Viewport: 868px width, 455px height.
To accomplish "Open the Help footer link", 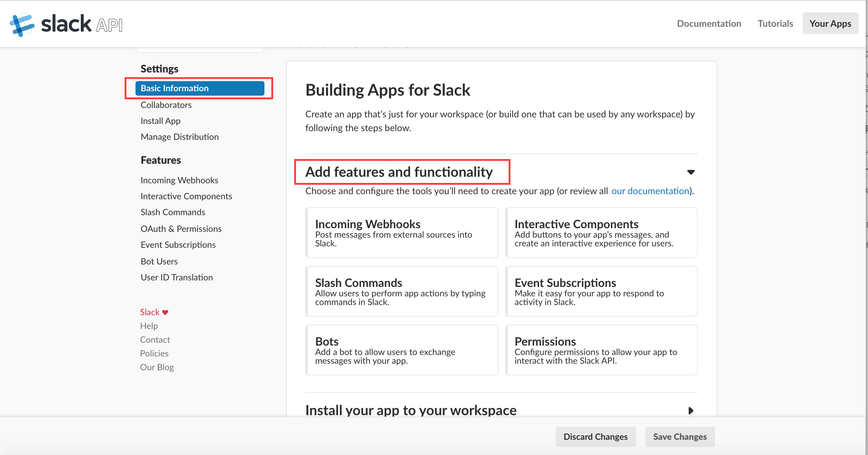I will pos(149,326).
